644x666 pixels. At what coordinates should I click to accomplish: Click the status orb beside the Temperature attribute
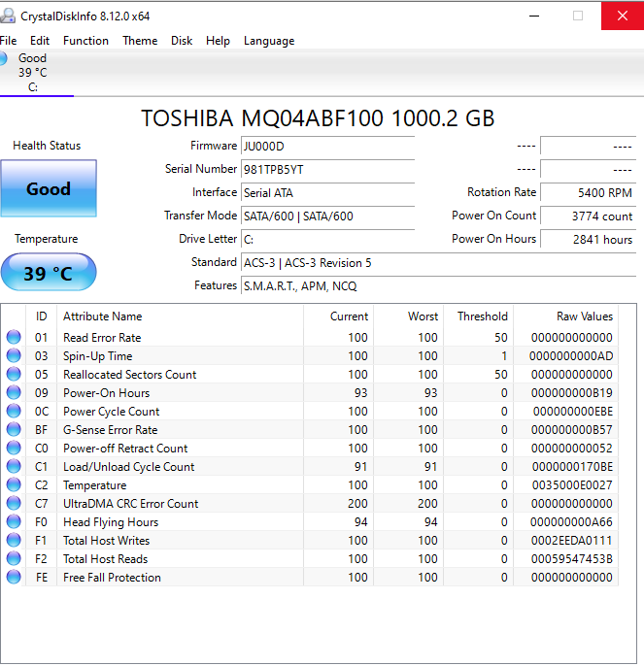point(14,485)
